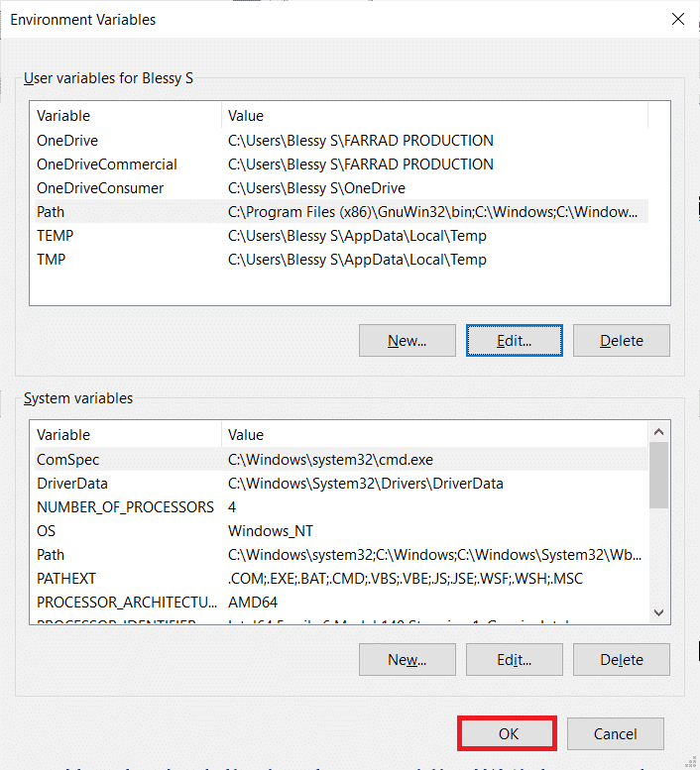Close the Environment Variables dialog
Viewport: 700px width, 770px height.
pyautogui.click(x=678, y=19)
